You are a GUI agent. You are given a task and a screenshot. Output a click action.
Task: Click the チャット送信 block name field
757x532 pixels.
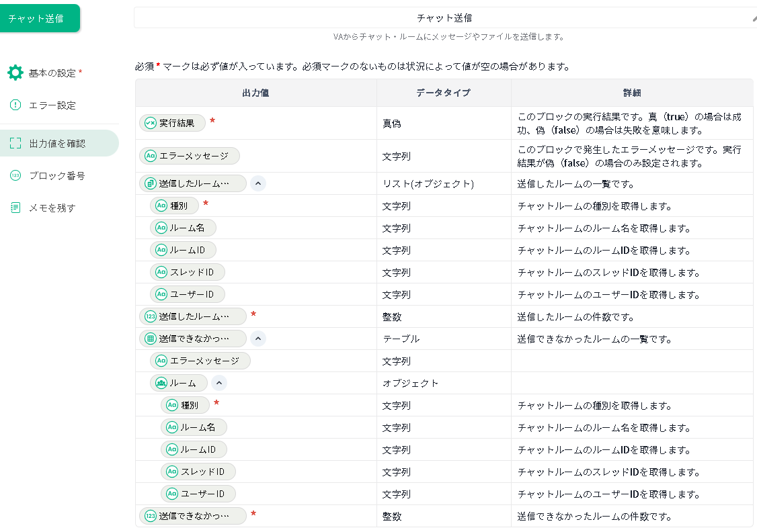[x=444, y=18]
